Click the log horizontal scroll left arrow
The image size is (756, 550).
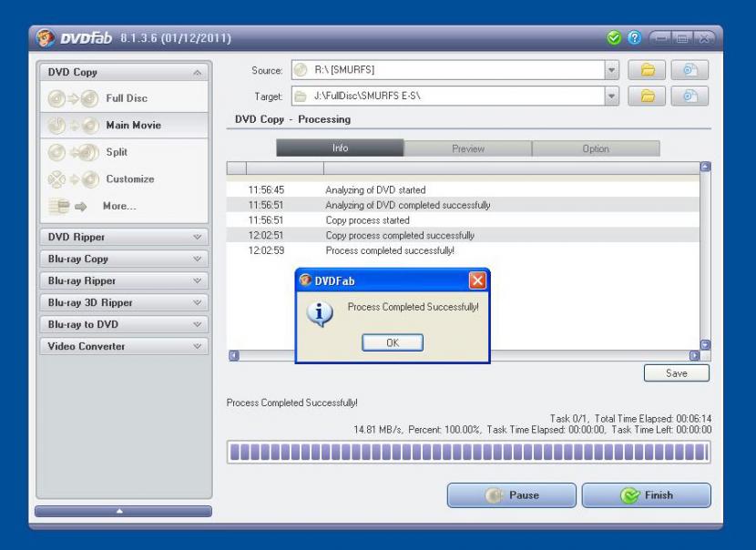234,356
